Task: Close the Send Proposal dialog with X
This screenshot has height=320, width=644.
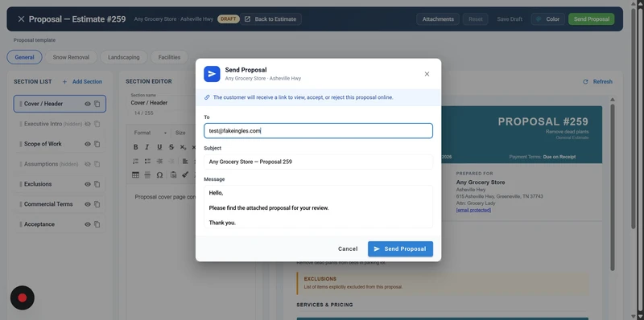Action: (x=427, y=74)
